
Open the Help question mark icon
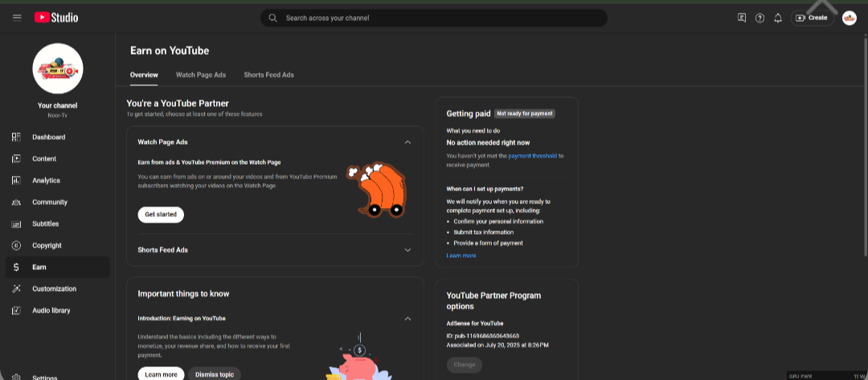point(760,18)
